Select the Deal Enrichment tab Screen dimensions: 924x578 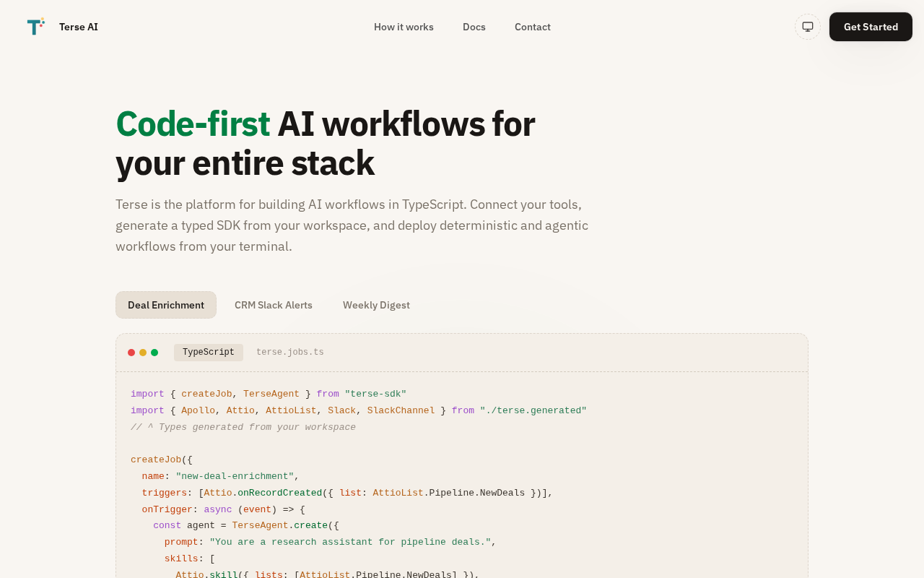coord(166,305)
